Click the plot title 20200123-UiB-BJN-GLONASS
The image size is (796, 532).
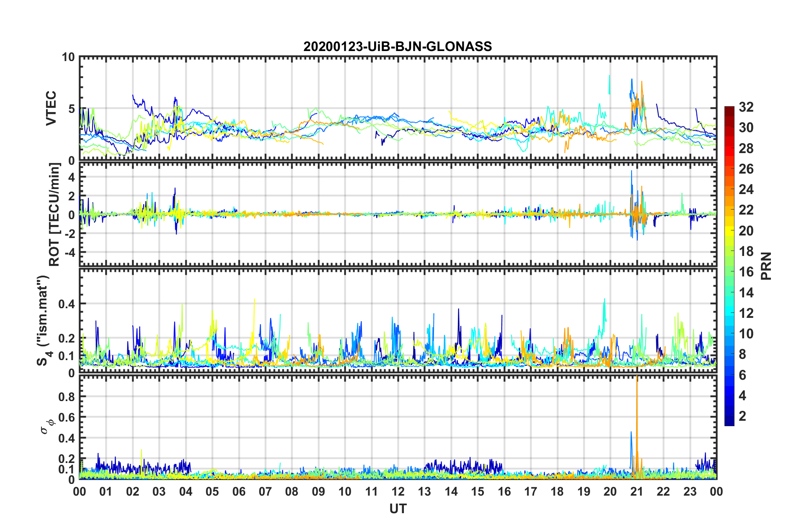(x=398, y=46)
